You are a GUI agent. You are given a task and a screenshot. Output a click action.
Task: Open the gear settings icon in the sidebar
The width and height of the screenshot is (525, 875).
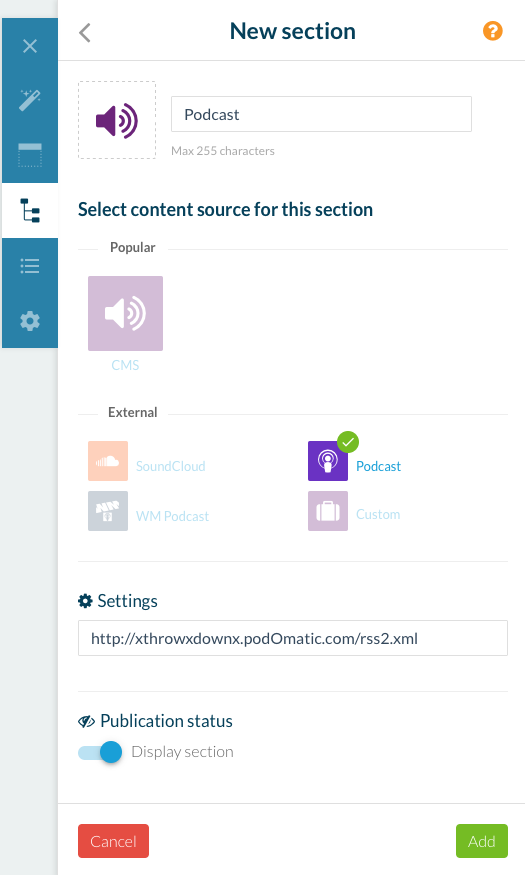(x=30, y=321)
